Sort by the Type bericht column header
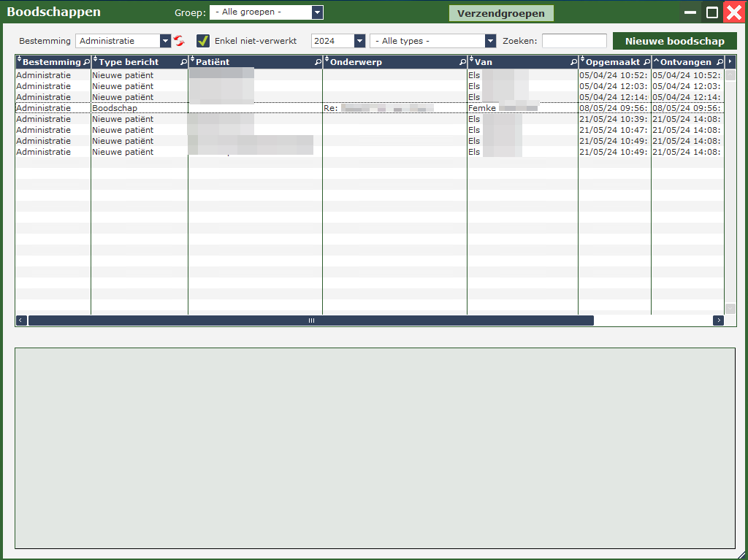The height and width of the screenshot is (560, 748). click(129, 62)
